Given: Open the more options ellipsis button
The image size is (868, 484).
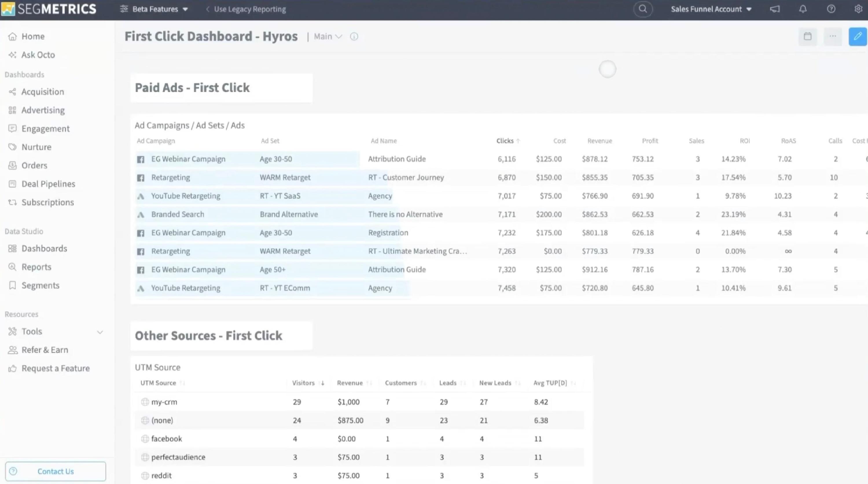Looking at the screenshot, I should click(x=833, y=36).
